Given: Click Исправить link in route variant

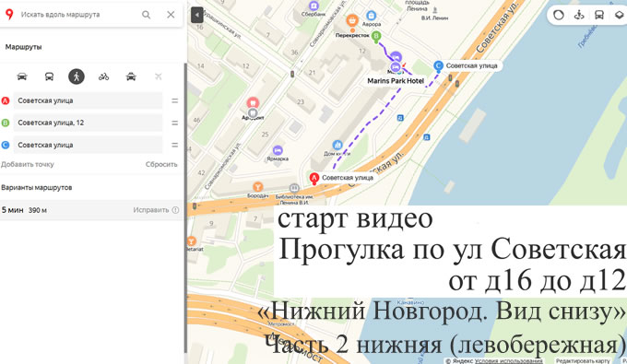Looking at the screenshot, I should (151, 210).
